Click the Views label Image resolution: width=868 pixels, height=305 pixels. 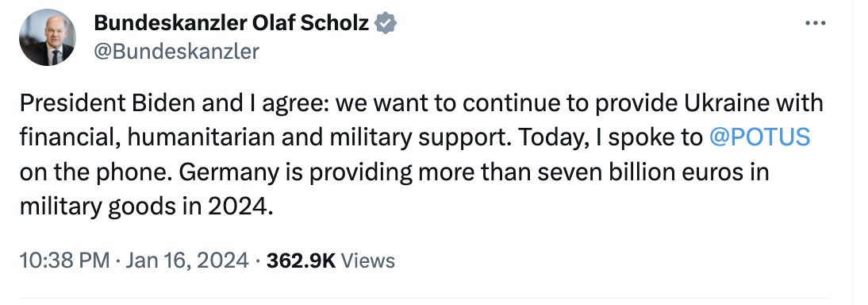pyautogui.click(x=367, y=260)
